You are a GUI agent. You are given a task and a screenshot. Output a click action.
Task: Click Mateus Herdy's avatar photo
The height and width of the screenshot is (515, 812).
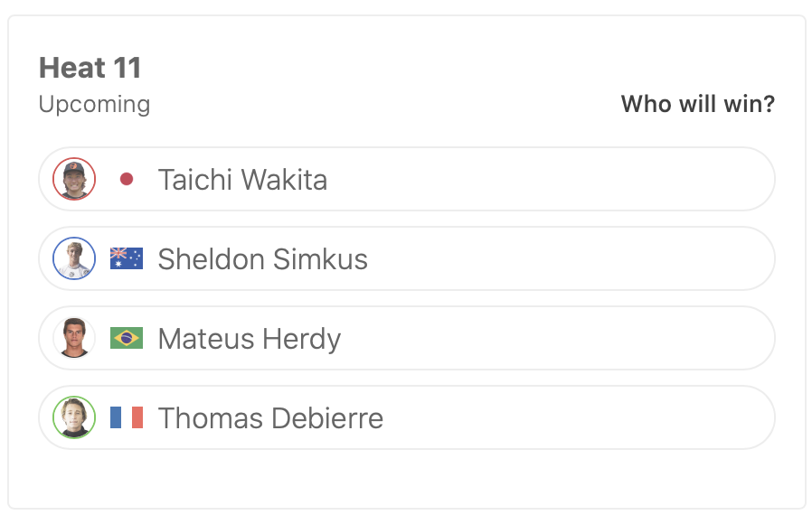click(74, 338)
